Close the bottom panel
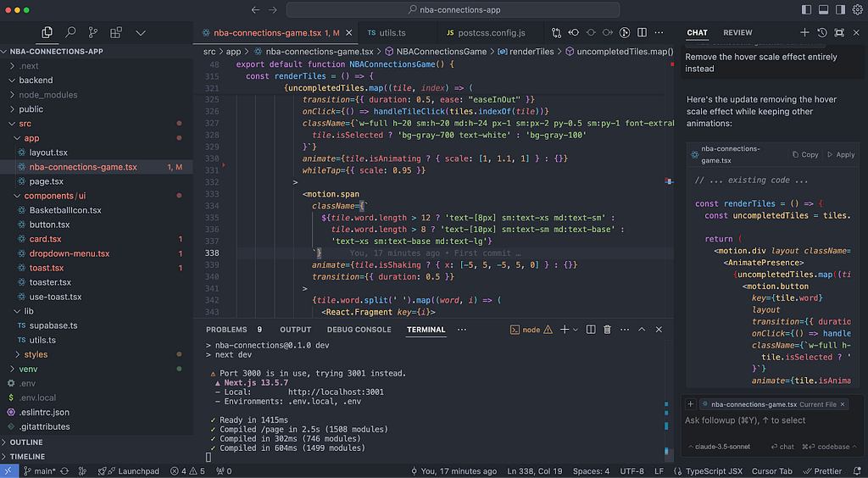This screenshot has width=868, height=478. (659, 329)
